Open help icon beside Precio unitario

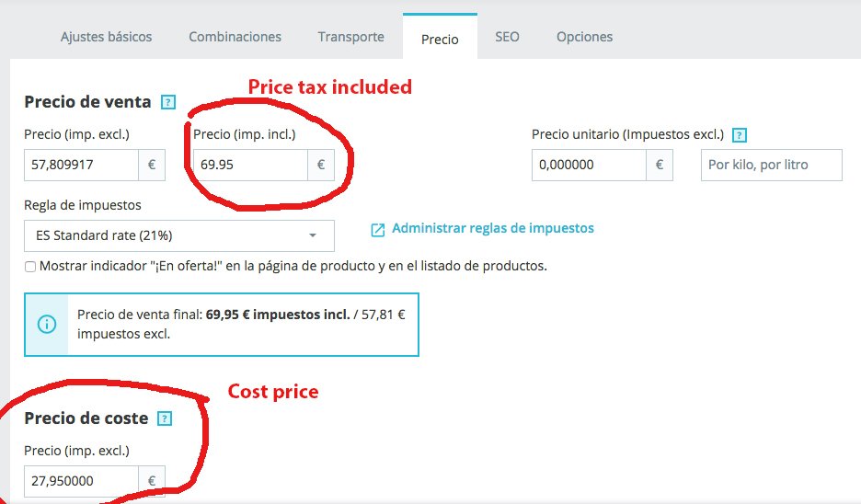(x=740, y=135)
